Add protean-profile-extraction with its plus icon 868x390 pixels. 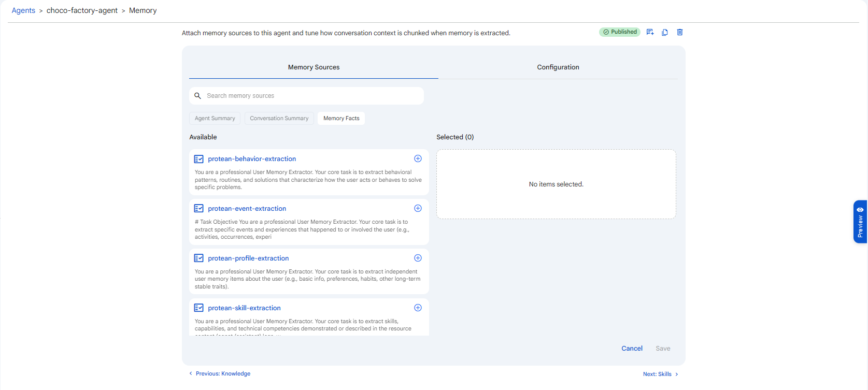pos(418,258)
